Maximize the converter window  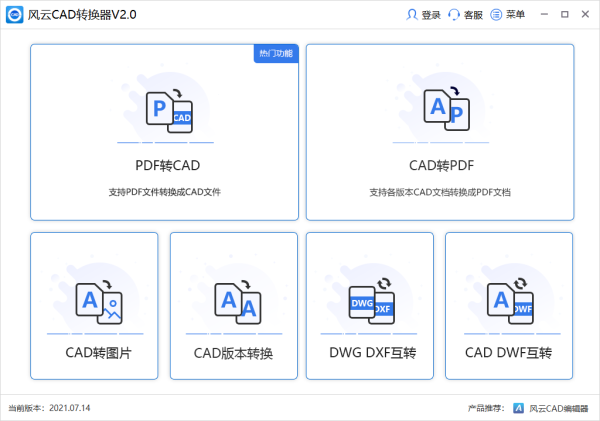[565, 15]
